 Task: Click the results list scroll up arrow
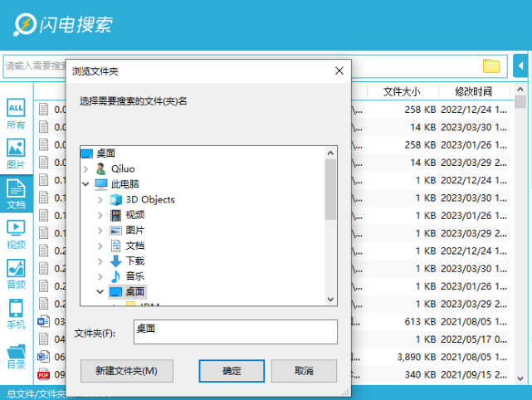[x=520, y=90]
